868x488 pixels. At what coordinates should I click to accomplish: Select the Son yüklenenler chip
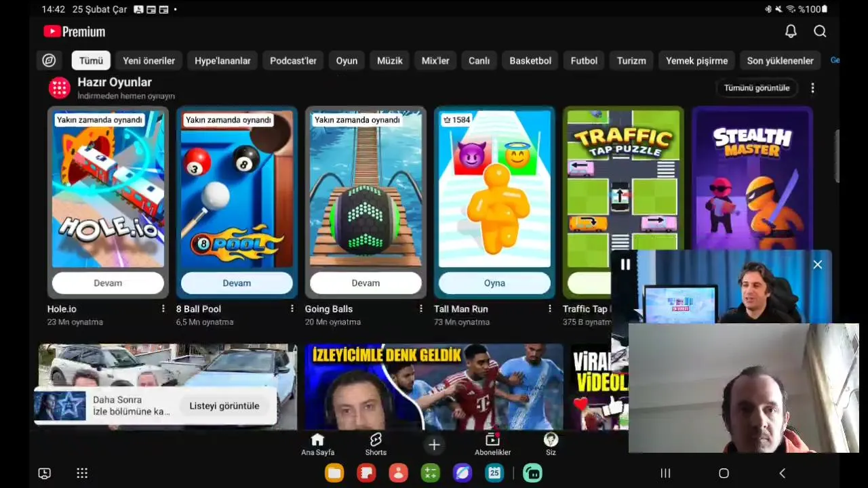(780, 60)
